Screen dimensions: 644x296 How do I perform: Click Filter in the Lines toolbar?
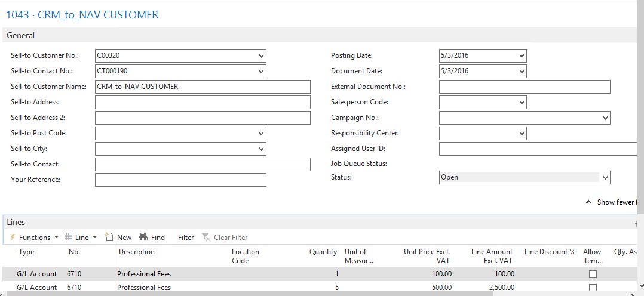[x=186, y=238]
